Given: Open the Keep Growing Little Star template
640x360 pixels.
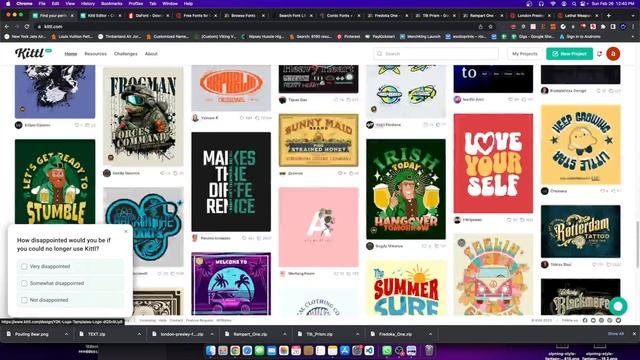Looking at the screenshot, I should [580, 145].
